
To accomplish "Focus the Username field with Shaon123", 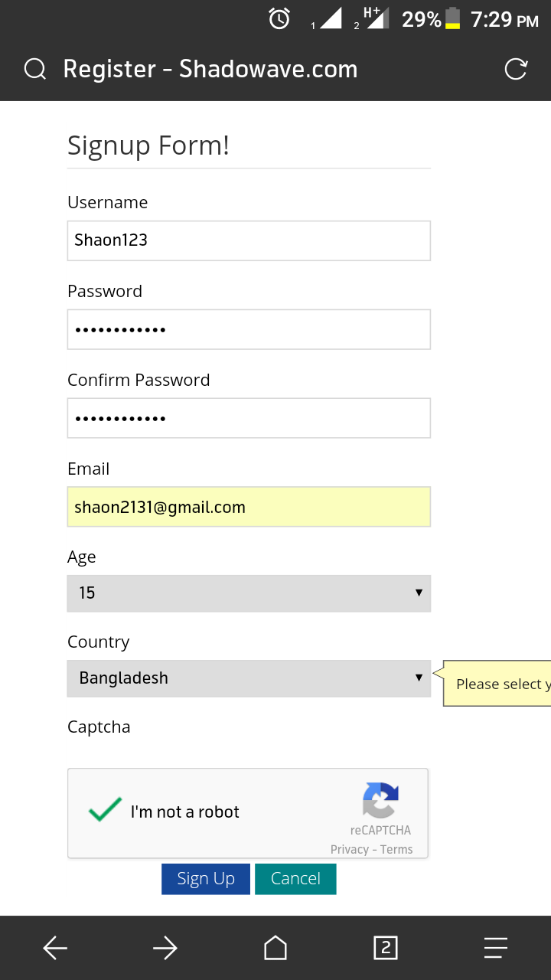I will click(249, 240).
